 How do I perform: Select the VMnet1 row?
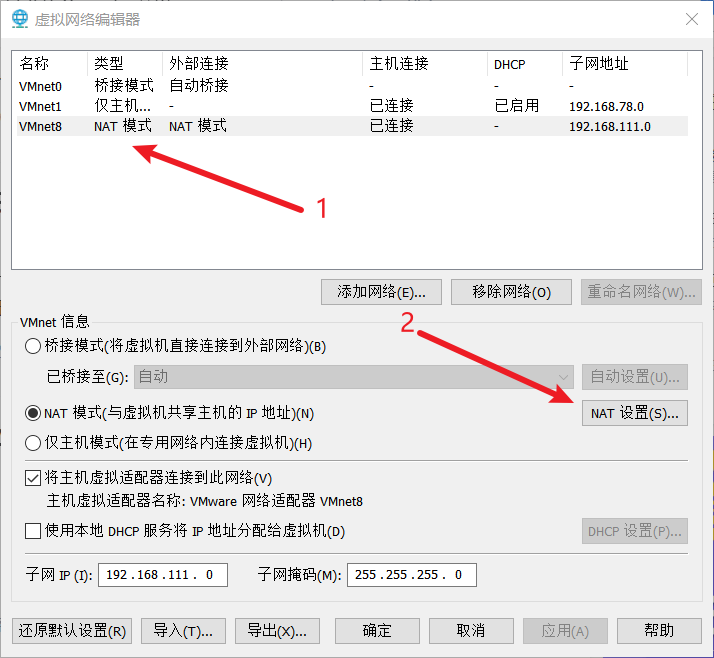(352, 106)
